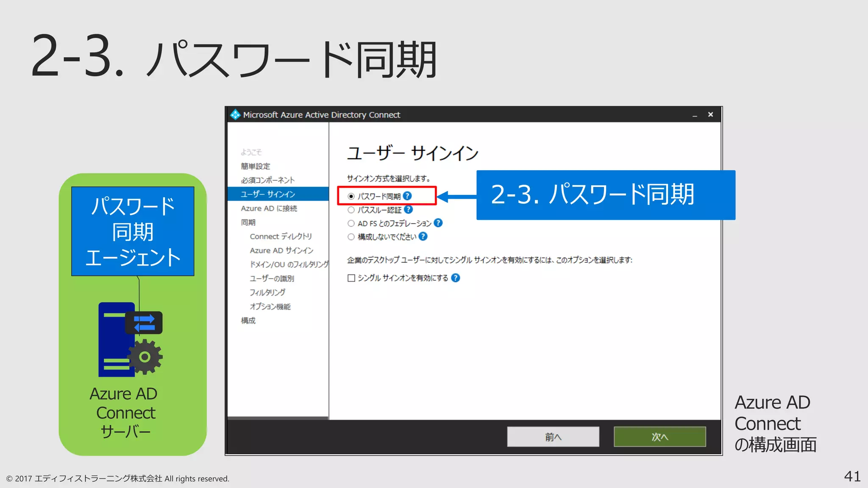Choose AD FS とのフェデレーション radio option
Viewport: 868px width, 488px height.
[351, 223]
